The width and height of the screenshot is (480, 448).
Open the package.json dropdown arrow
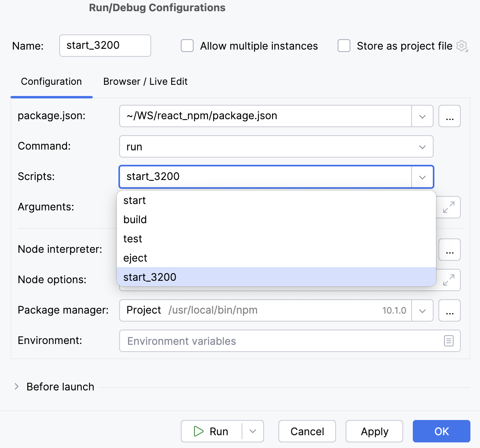[x=422, y=116]
